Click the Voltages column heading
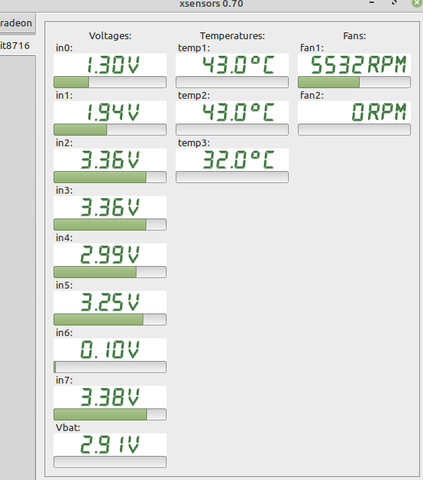The height and width of the screenshot is (480, 423). tap(110, 36)
